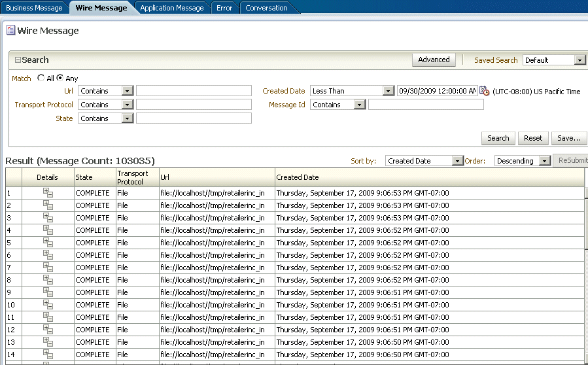Click the Reset button
The height and width of the screenshot is (365, 588).
point(533,138)
